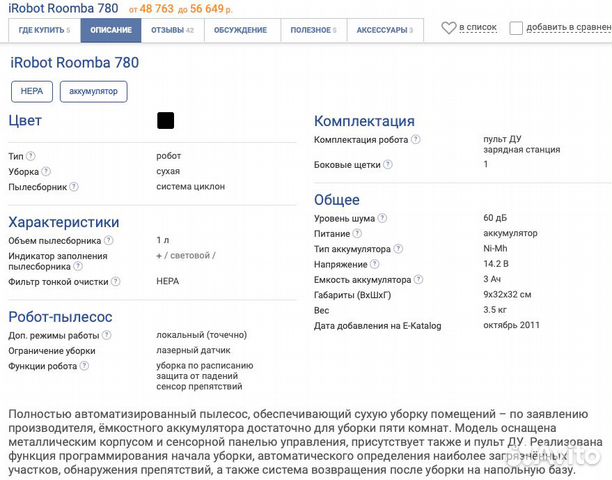Click the value локальный (точечно)
This screenshot has height=480, width=612.
[x=201, y=335]
